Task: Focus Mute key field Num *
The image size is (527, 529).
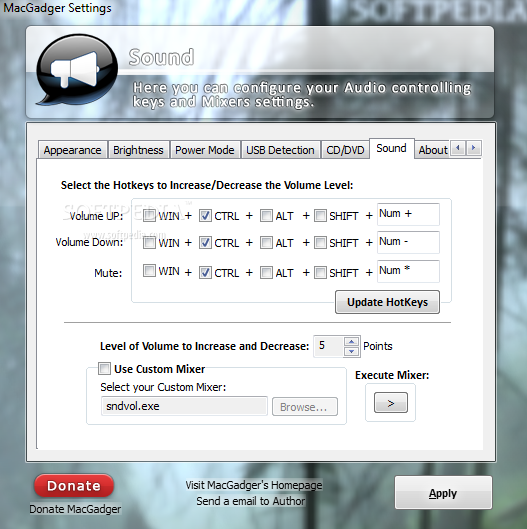Action: pyautogui.click(x=408, y=271)
